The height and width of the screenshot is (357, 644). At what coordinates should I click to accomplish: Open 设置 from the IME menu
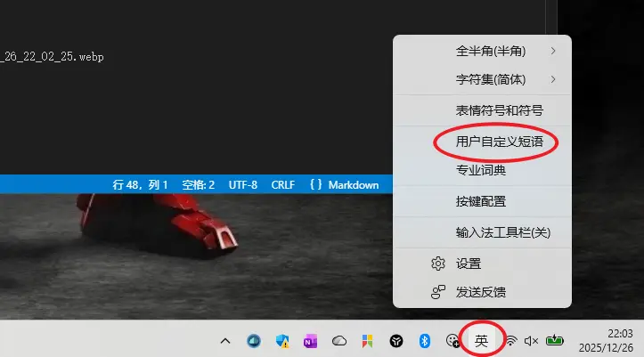(x=482, y=264)
